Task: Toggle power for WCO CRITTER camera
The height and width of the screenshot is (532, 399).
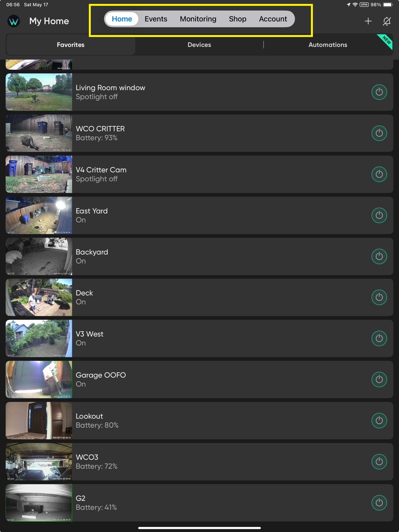Action: (379, 133)
